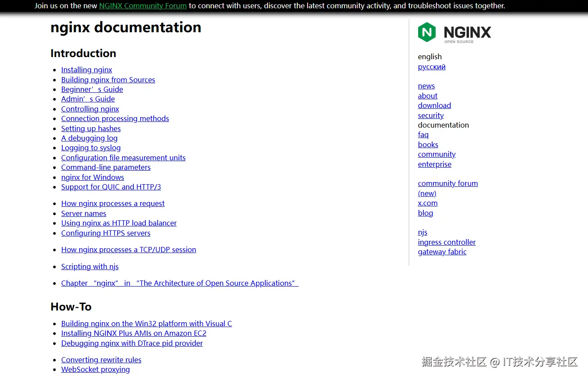The height and width of the screenshot is (378, 588).
Task: Open Configuration file measurement units
Action: pos(123,158)
